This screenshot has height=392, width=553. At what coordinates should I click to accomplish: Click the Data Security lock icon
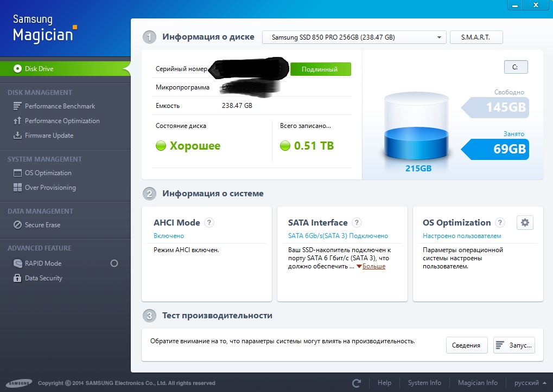[17, 278]
